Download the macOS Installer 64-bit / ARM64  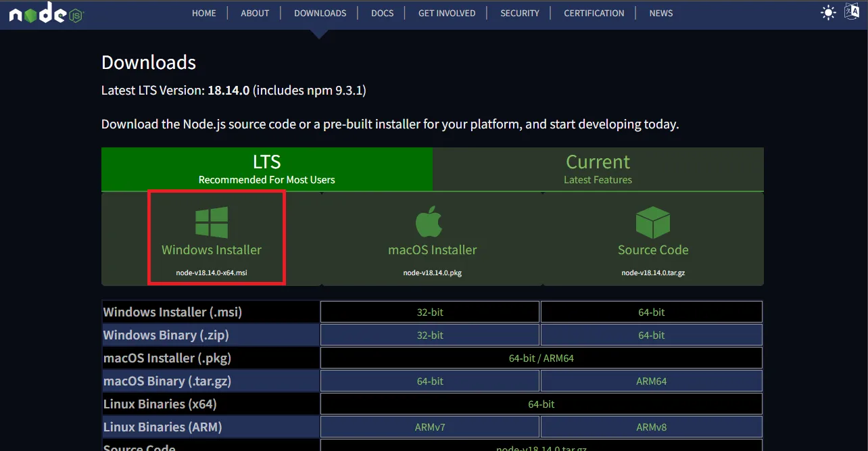[541, 358]
